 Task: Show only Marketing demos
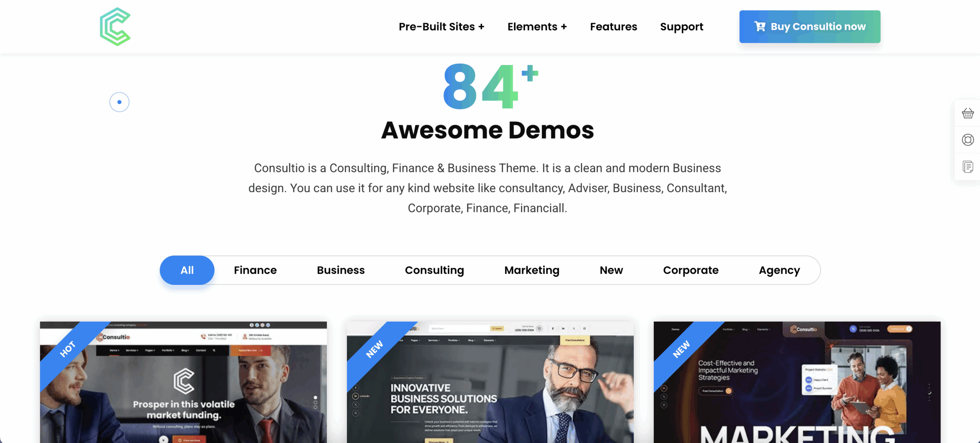[532, 270]
